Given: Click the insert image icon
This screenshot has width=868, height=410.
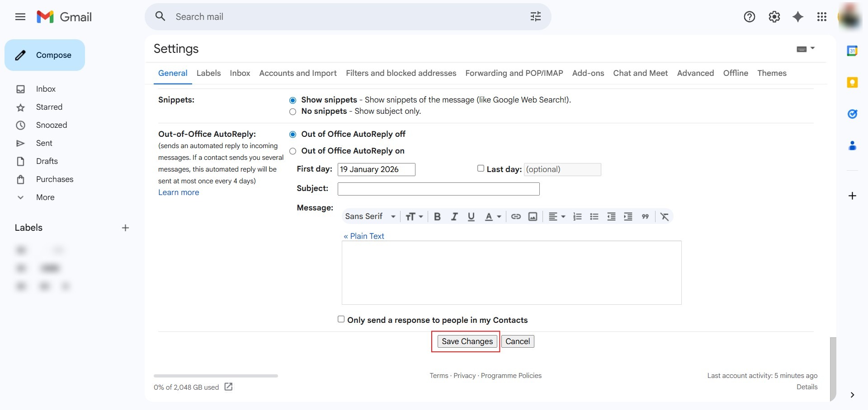Looking at the screenshot, I should (x=533, y=217).
